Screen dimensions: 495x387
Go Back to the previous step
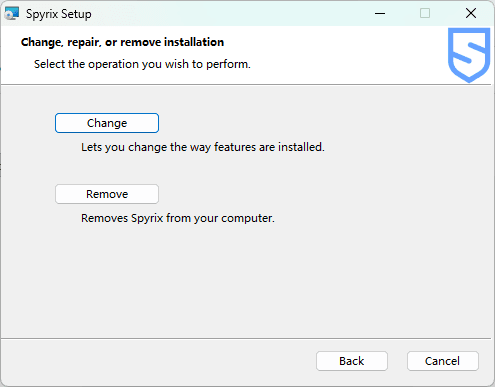coord(352,361)
